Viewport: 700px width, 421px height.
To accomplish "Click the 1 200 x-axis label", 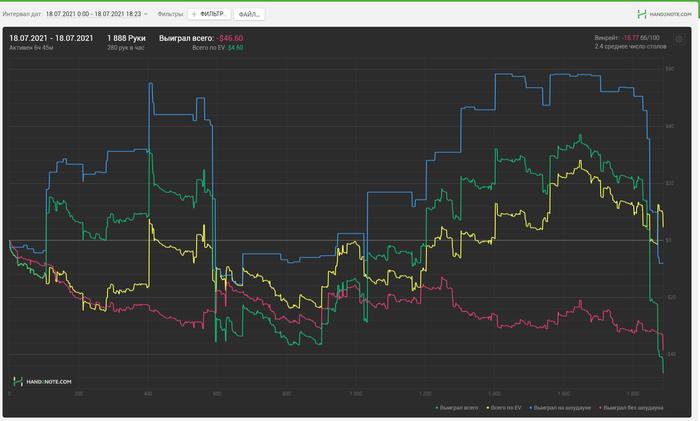I will pyautogui.click(x=425, y=394).
